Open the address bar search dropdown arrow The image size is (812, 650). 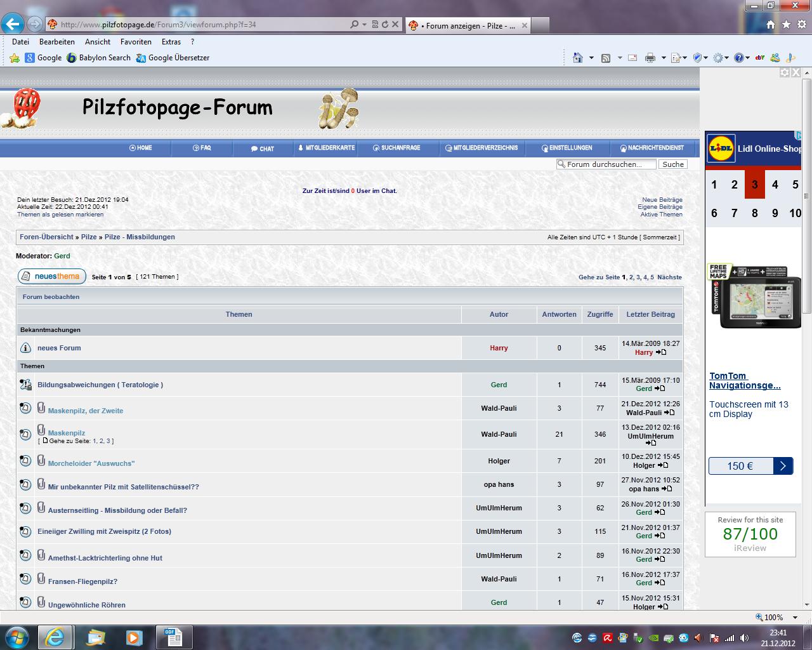point(364,25)
